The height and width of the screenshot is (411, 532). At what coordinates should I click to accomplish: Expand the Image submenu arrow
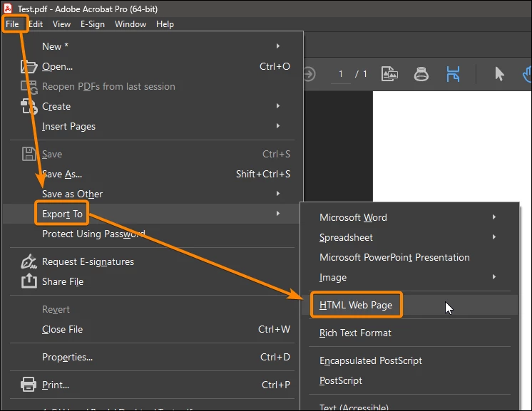494,276
